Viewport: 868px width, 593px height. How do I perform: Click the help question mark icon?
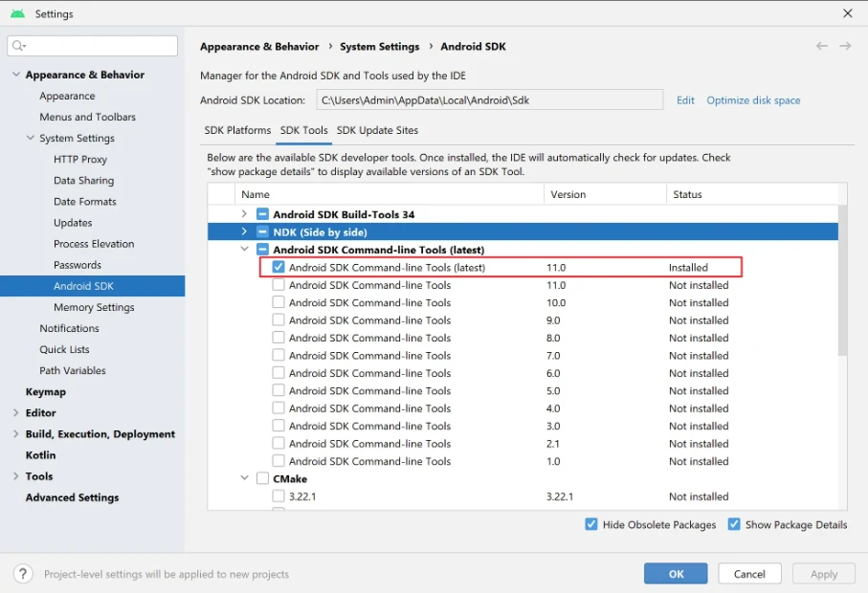coord(23,574)
